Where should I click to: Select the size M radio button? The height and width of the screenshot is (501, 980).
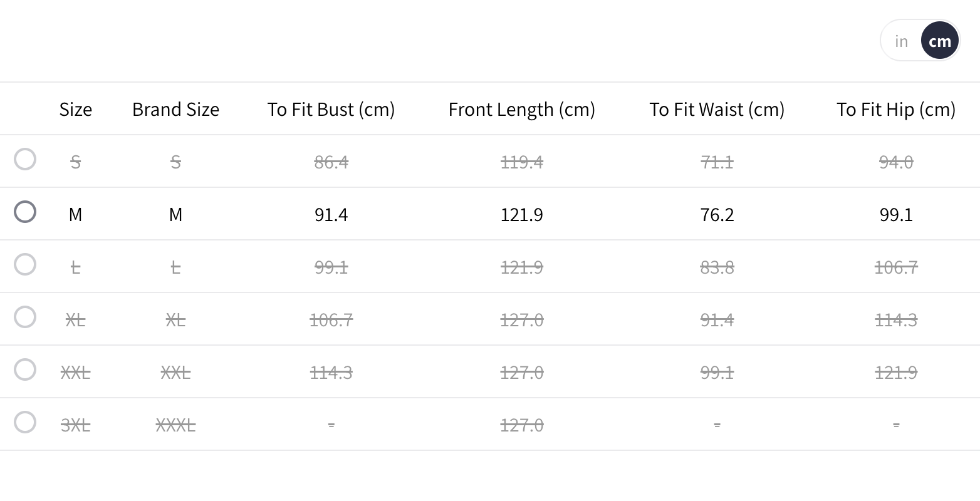[25, 212]
